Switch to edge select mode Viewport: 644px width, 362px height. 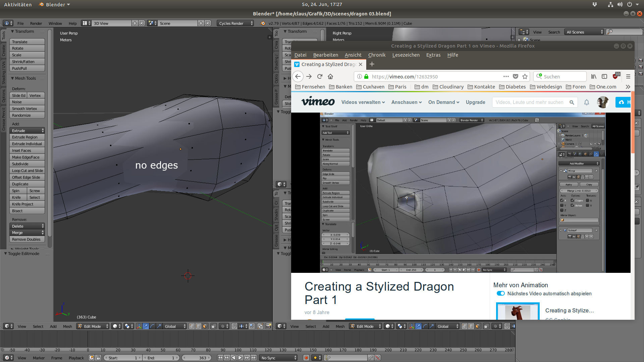pos(198,326)
